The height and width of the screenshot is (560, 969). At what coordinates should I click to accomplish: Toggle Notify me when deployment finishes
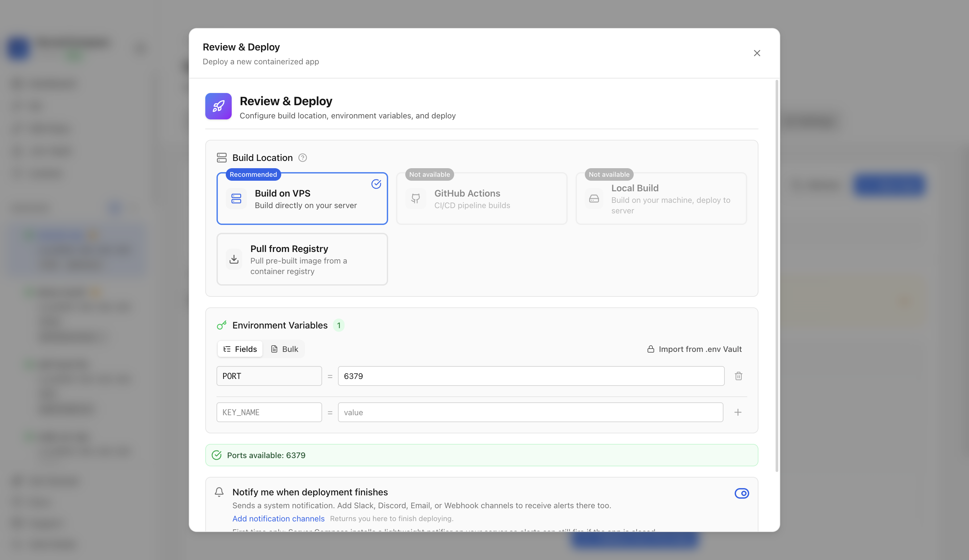[742, 493]
